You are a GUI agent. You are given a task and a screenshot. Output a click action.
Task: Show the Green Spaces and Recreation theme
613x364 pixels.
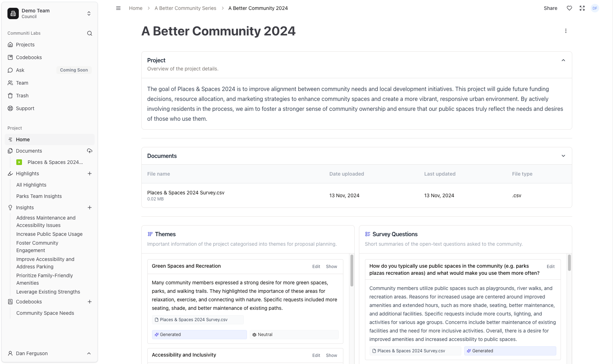331,267
